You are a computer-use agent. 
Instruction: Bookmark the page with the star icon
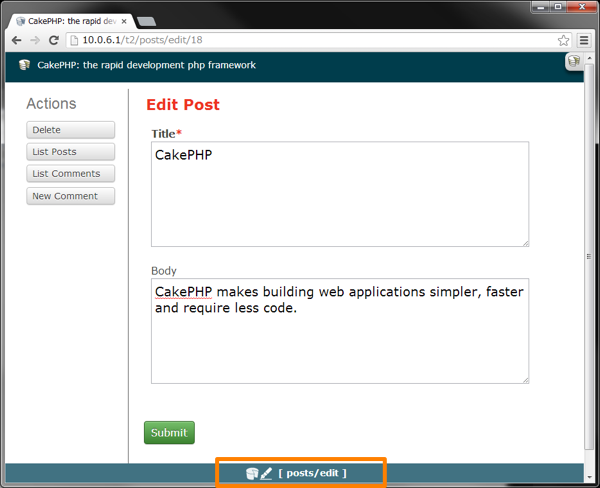pos(563,40)
